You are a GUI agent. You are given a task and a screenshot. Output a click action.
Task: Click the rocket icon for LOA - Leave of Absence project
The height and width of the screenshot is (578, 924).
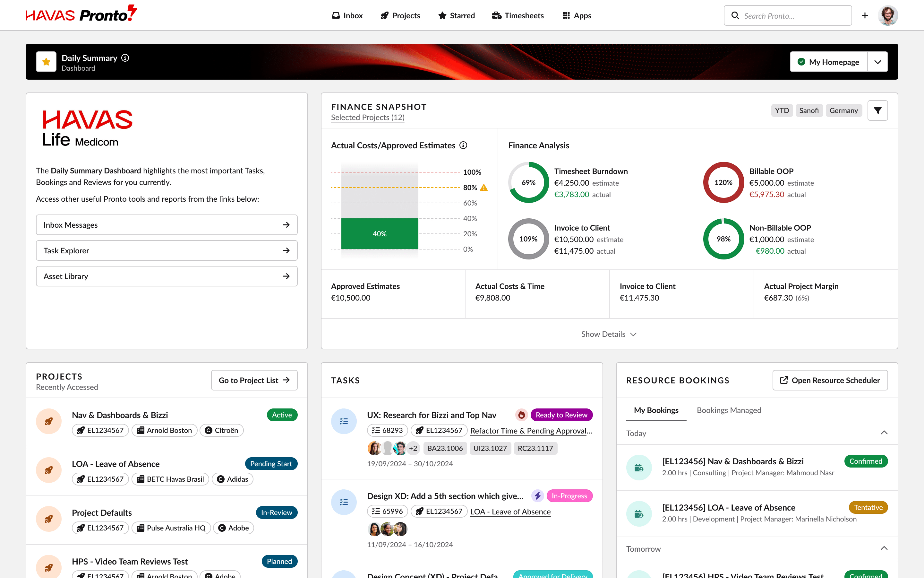(49, 470)
